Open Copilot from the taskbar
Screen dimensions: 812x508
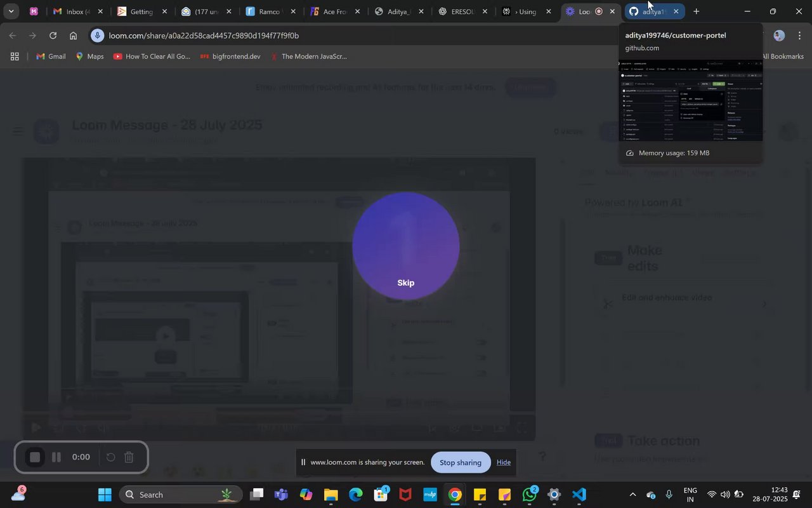tap(306, 495)
